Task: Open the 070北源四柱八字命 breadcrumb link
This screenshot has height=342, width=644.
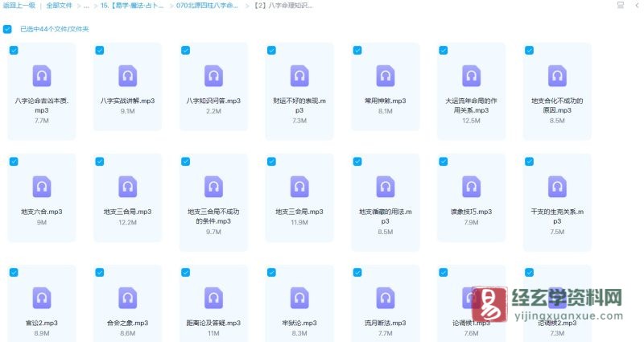Action: point(207,6)
